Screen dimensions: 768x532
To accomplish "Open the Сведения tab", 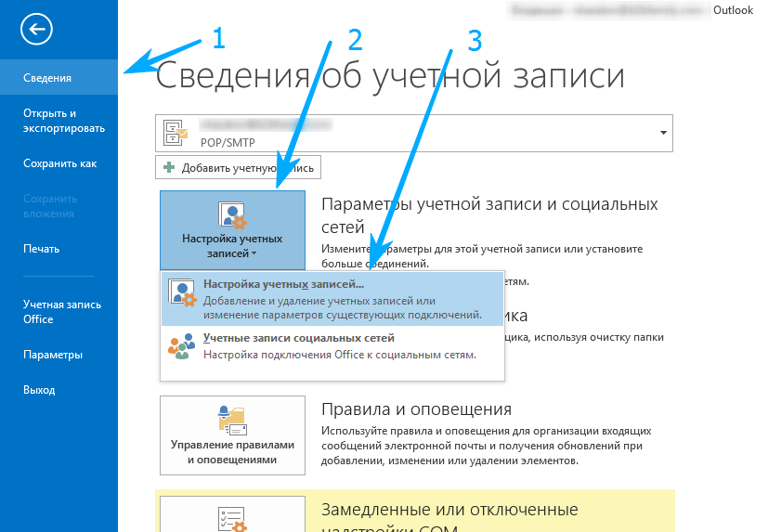I will pos(59,77).
